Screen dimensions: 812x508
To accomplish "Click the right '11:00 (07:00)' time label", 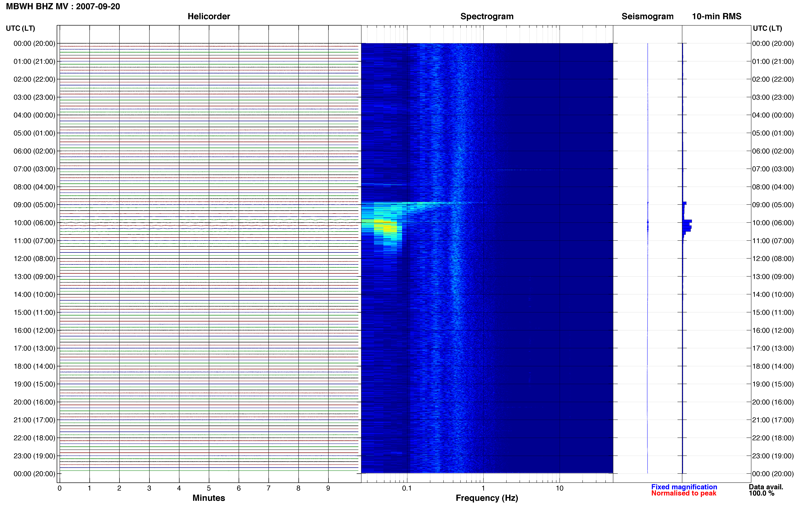I will [x=773, y=241].
